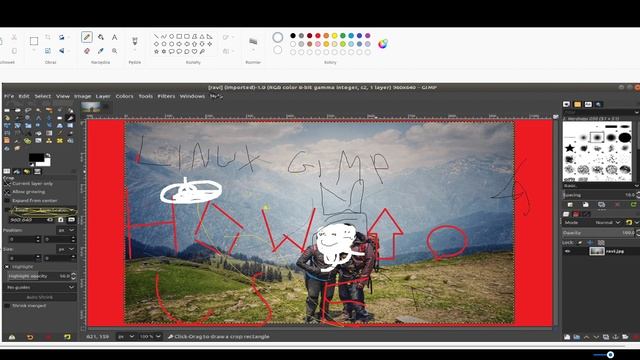Choose the heart shape in Paint shapes gallery
The width and height of the screenshot is (640, 360).
194,51
